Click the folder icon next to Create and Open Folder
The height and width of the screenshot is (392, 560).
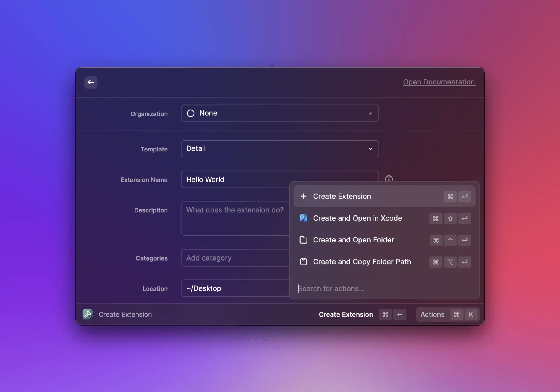coord(303,240)
